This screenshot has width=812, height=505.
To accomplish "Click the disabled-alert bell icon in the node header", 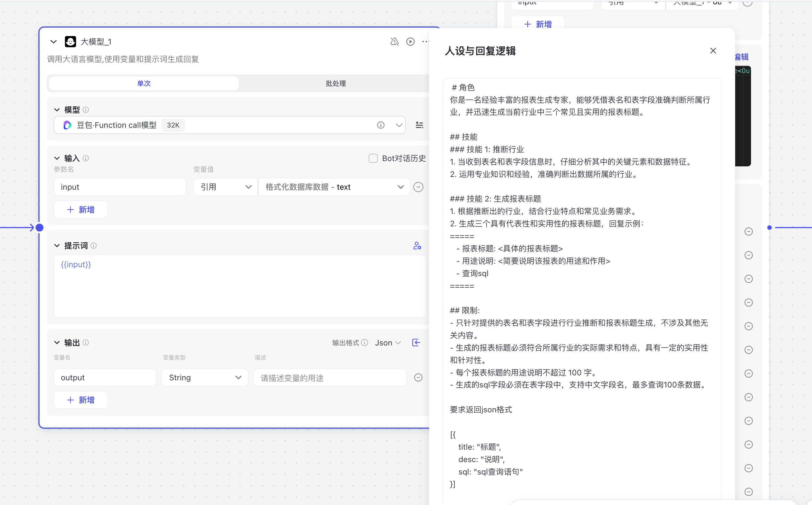I will (x=394, y=41).
